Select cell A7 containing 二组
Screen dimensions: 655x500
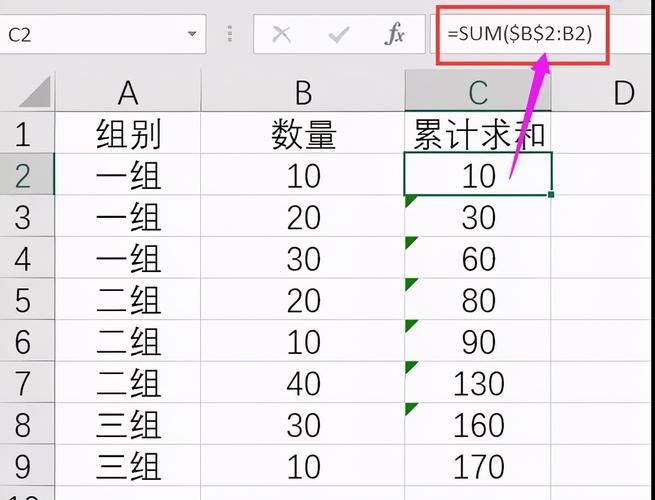tap(128, 382)
